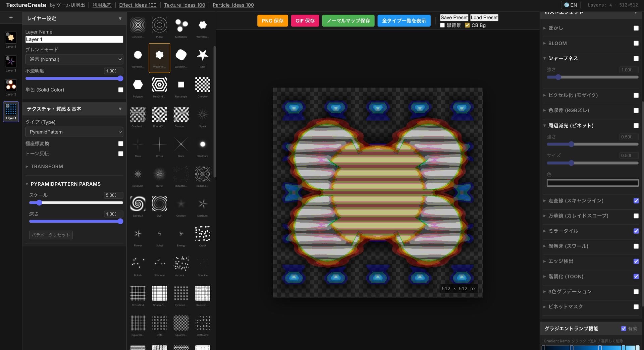Open the PyramidPattern type dropdown
The width and height of the screenshot is (644, 350).
(x=74, y=132)
